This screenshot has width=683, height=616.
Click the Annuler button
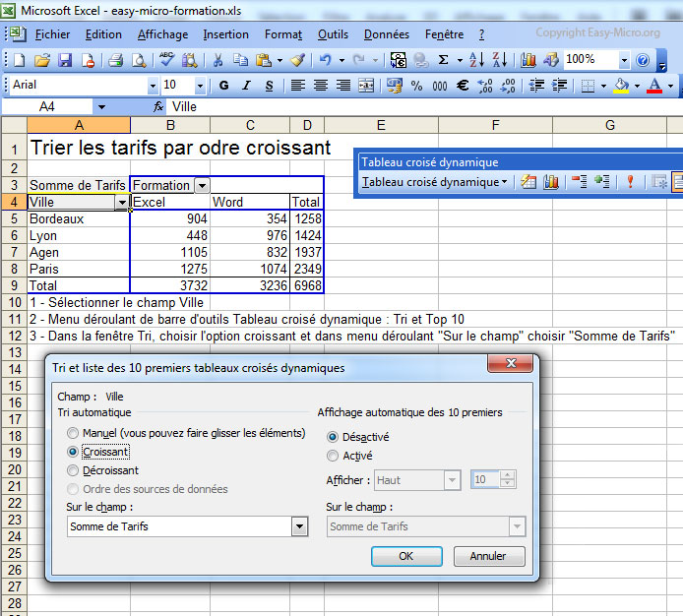pos(489,556)
